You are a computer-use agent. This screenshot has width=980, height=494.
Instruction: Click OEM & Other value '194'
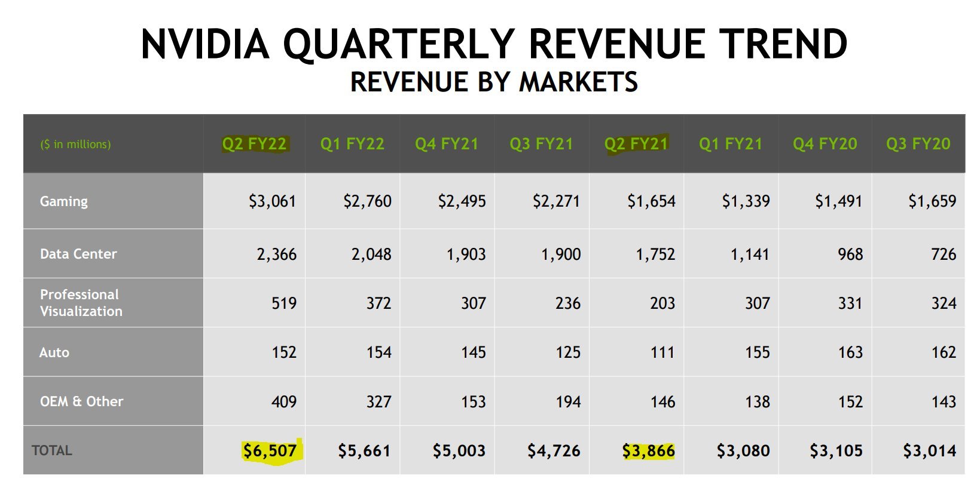coord(568,402)
